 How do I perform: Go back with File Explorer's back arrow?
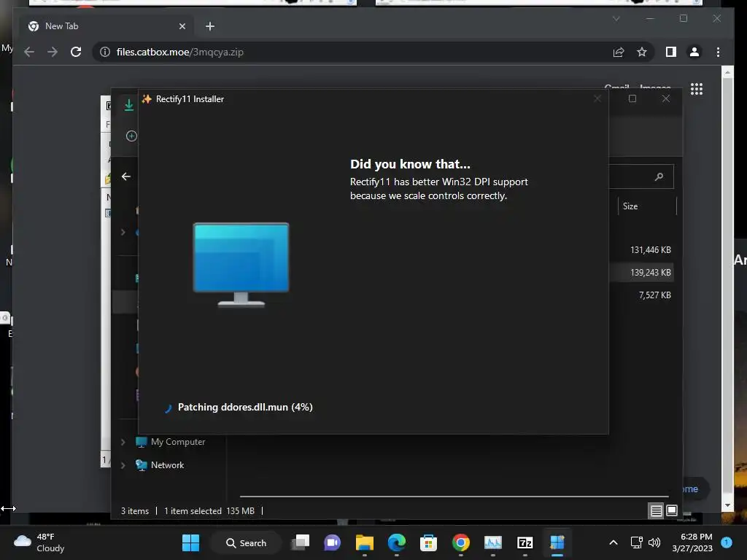coord(125,176)
